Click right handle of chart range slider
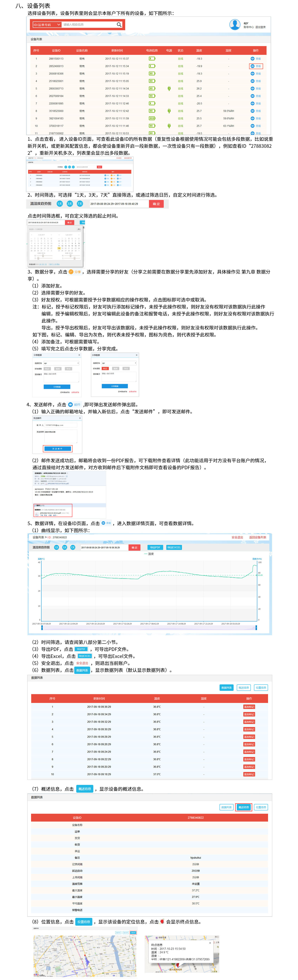The width and height of the screenshot is (298, 980). [256, 628]
